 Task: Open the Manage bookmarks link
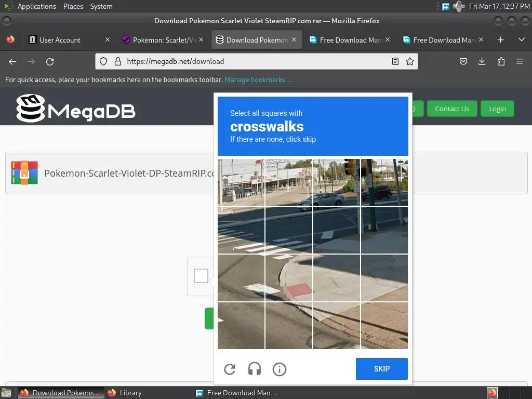point(258,79)
